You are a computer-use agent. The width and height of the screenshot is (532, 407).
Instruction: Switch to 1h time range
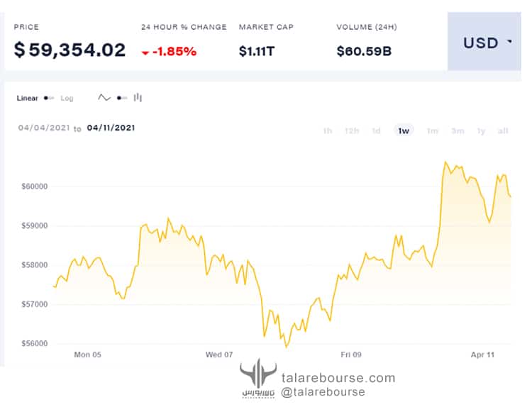click(328, 130)
